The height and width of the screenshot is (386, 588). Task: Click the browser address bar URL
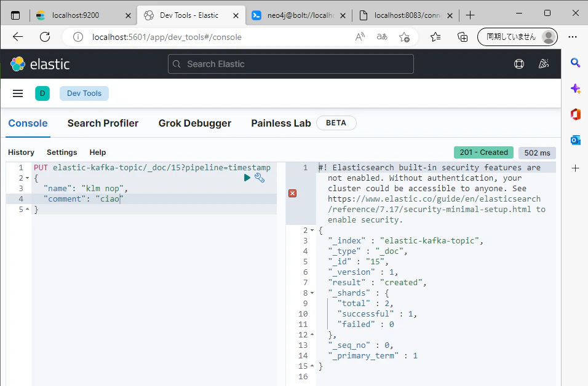tap(167, 37)
